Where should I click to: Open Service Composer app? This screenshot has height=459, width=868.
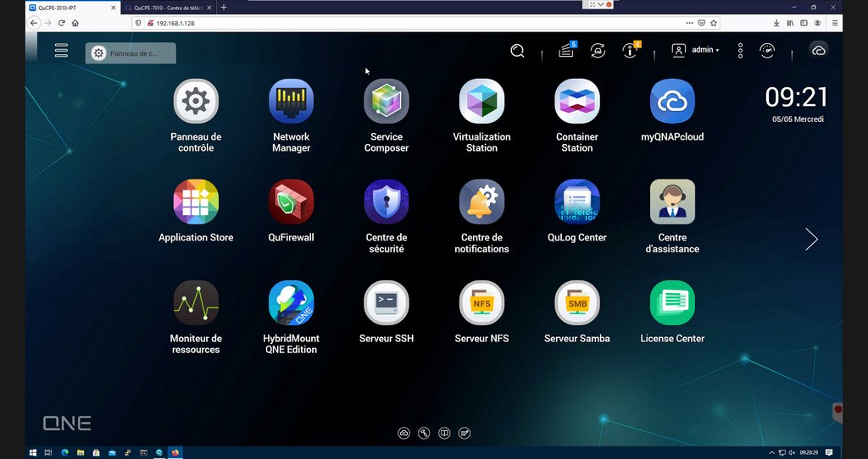(x=387, y=102)
